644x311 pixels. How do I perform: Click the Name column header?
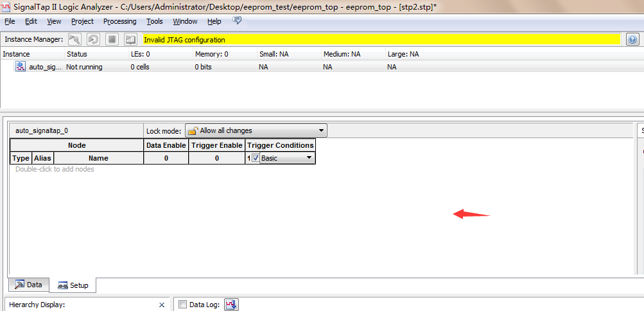pos(99,158)
